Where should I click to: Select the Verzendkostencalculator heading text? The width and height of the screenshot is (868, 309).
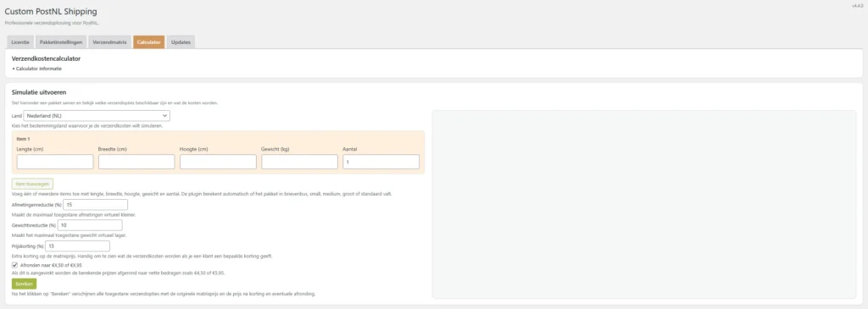[46, 58]
